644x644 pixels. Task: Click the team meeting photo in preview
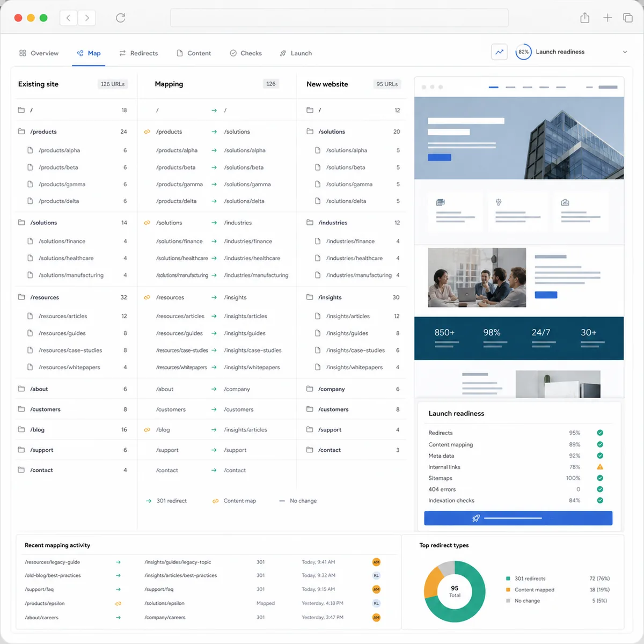pos(477,277)
